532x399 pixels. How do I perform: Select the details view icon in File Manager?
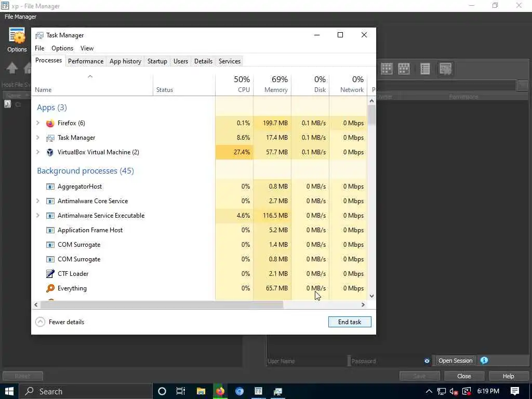(445, 69)
